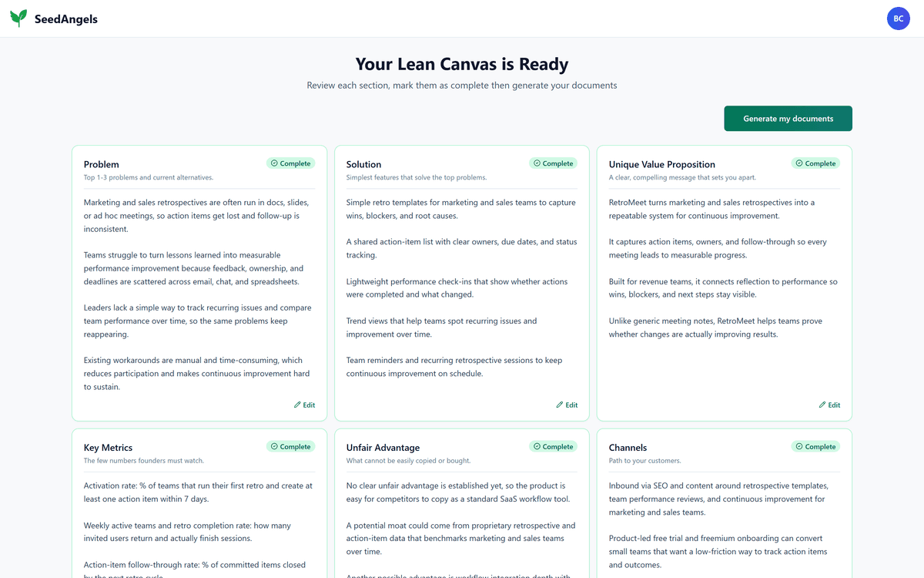Toggle the Complete badge on Channels card
924x578 pixels.
(x=816, y=446)
